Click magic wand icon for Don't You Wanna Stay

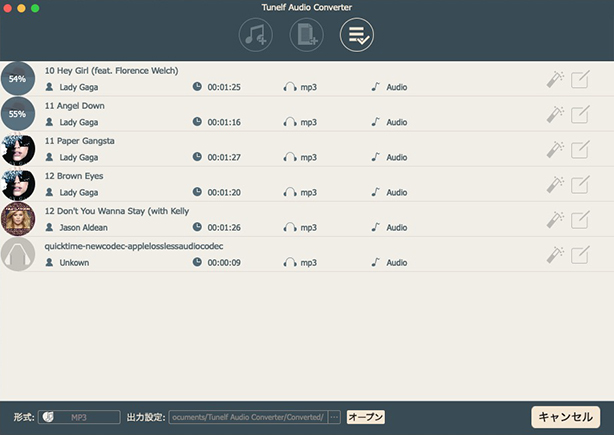[555, 220]
